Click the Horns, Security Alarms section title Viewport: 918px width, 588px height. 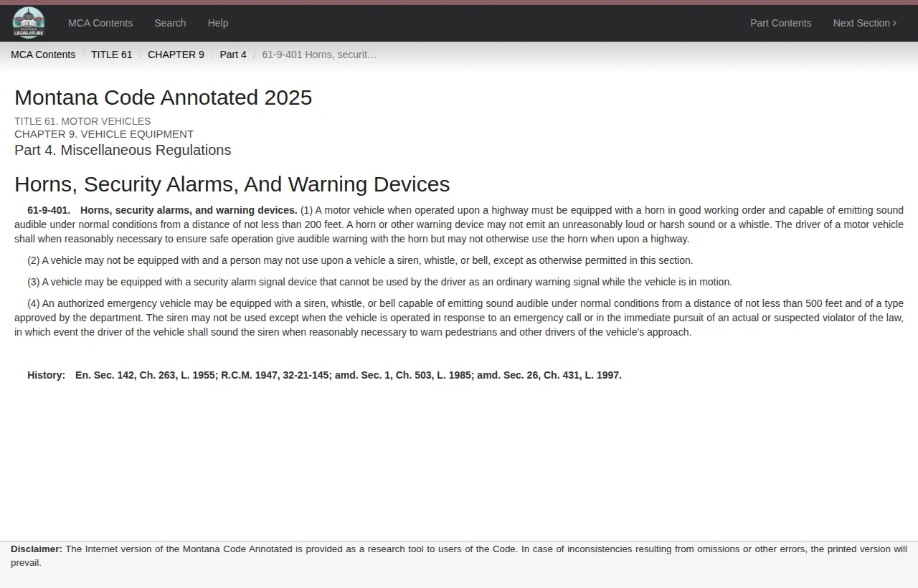[232, 184]
